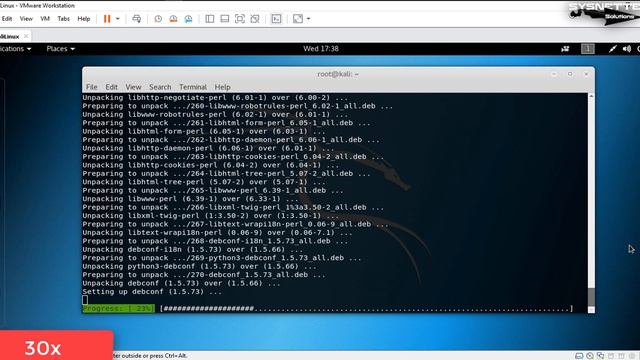Open the power options dropdown beside Pause
The image size is (640, 360).
coord(118,19)
